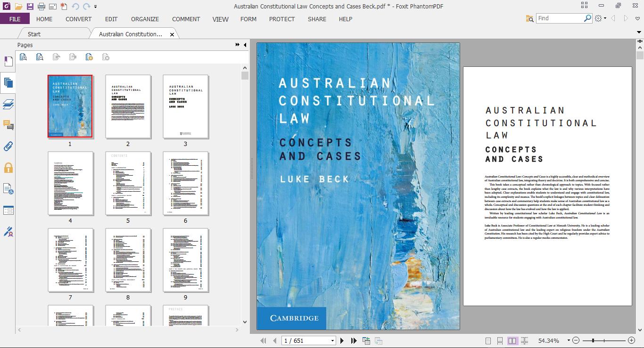Image resolution: width=644 pixels, height=348 pixels.
Task: Enlarge page thumbnails in Pages panel
Action: point(23,57)
